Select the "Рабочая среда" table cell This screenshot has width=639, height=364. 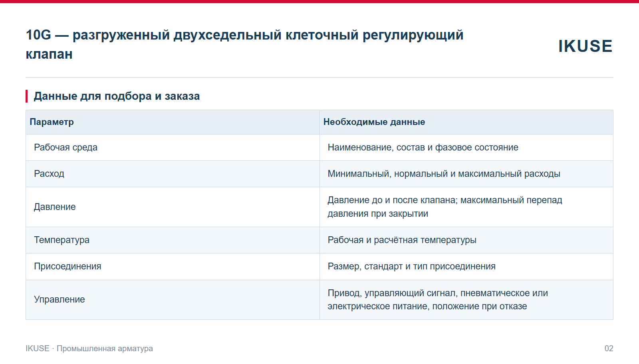click(173, 148)
